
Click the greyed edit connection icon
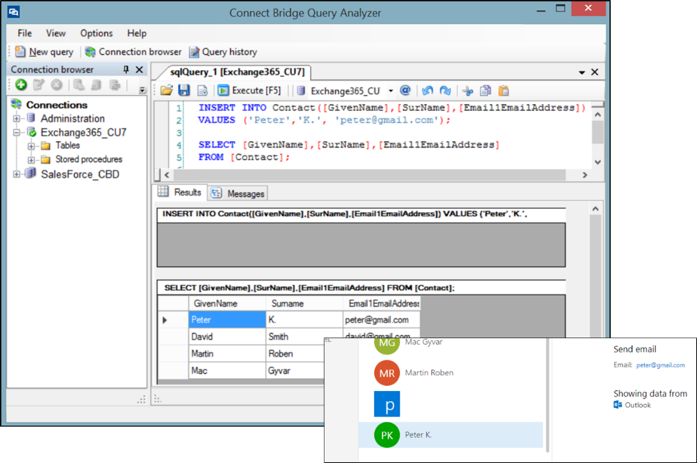(x=39, y=84)
